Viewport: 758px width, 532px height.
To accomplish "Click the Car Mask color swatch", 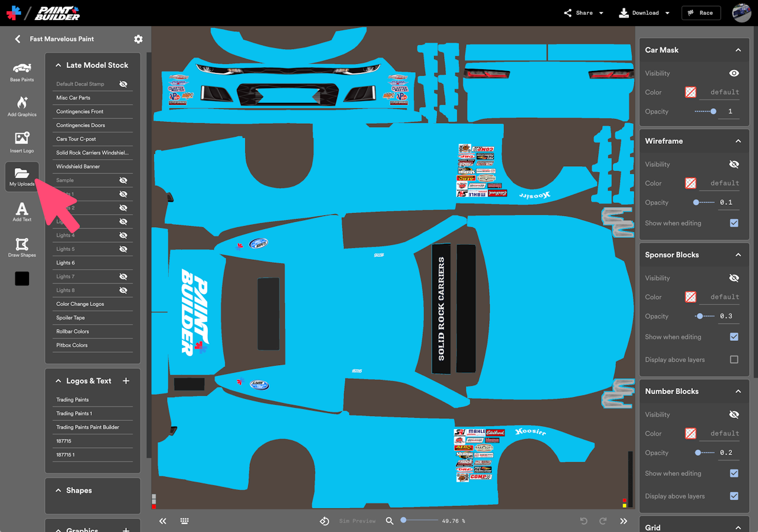I will click(x=690, y=92).
